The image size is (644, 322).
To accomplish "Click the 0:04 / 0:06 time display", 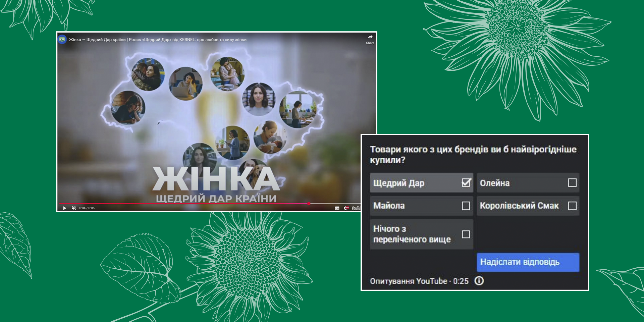I will click(87, 208).
